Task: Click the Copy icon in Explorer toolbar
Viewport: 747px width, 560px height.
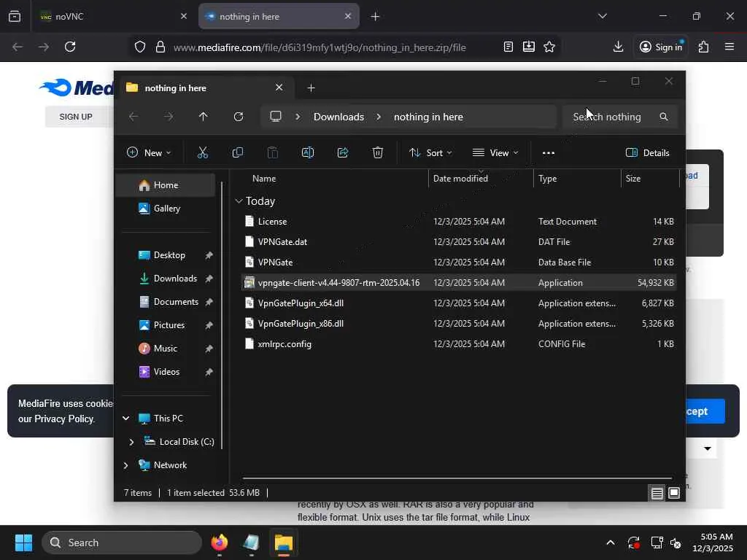Action: (x=237, y=152)
